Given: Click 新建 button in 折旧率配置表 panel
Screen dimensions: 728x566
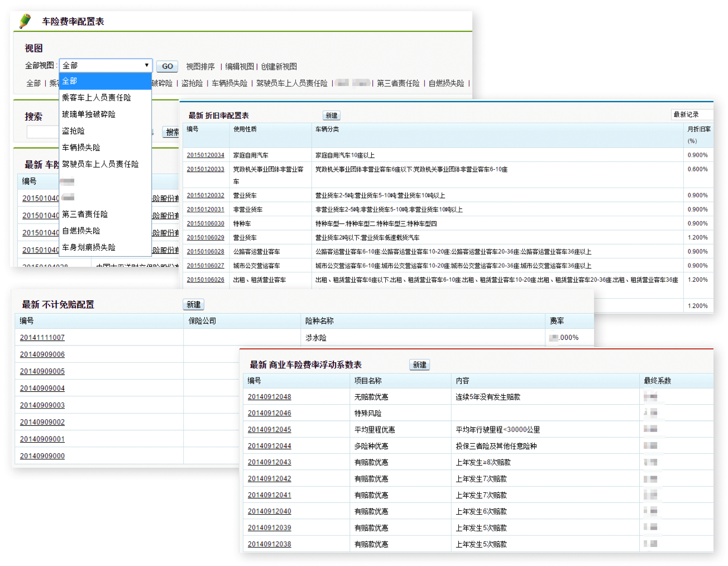Looking at the screenshot, I should (x=332, y=116).
